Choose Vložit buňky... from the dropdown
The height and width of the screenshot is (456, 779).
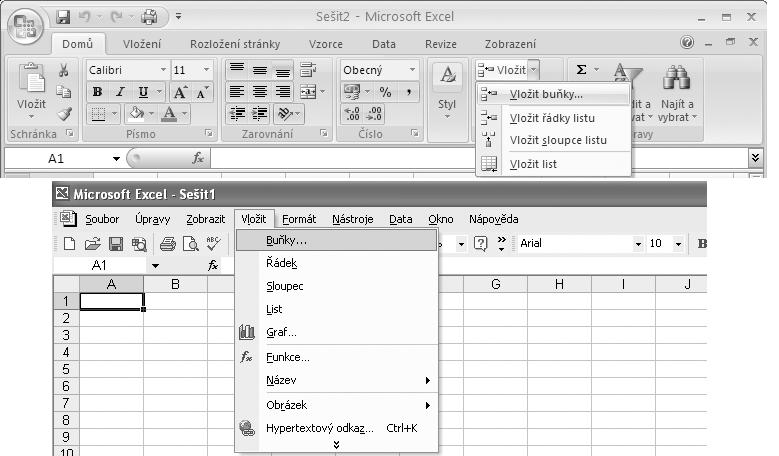tap(553, 94)
